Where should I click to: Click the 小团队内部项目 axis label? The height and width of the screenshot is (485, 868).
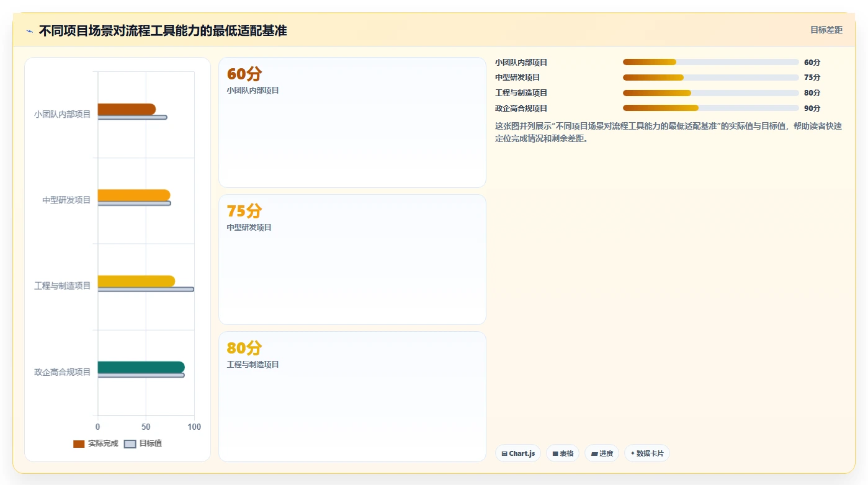tap(63, 114)
